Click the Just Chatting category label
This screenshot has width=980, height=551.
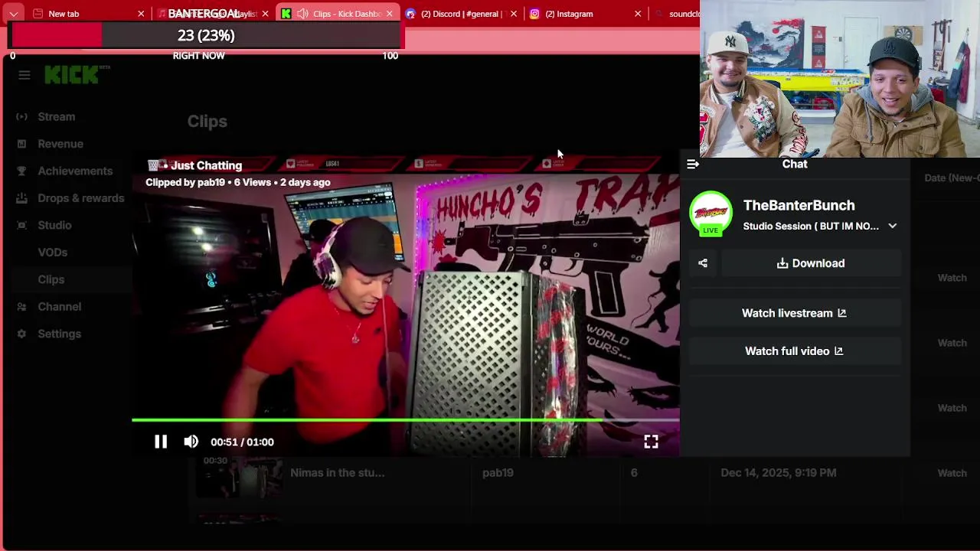point(206,165)
